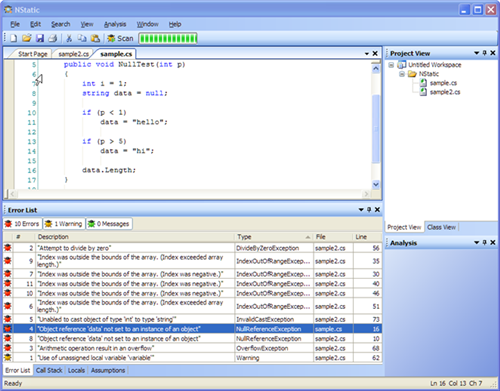The height and width of the screenshot is (391, 500).
Task: Switch to the sample2.cs editor tab
Action: tap(74, 54)
